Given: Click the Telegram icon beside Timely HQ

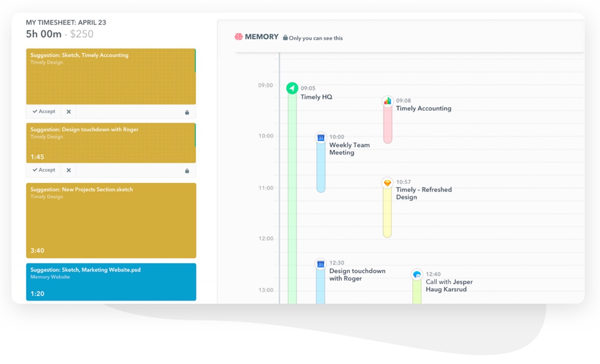Looking at the screenshot, I should click(x=292, y=88).
